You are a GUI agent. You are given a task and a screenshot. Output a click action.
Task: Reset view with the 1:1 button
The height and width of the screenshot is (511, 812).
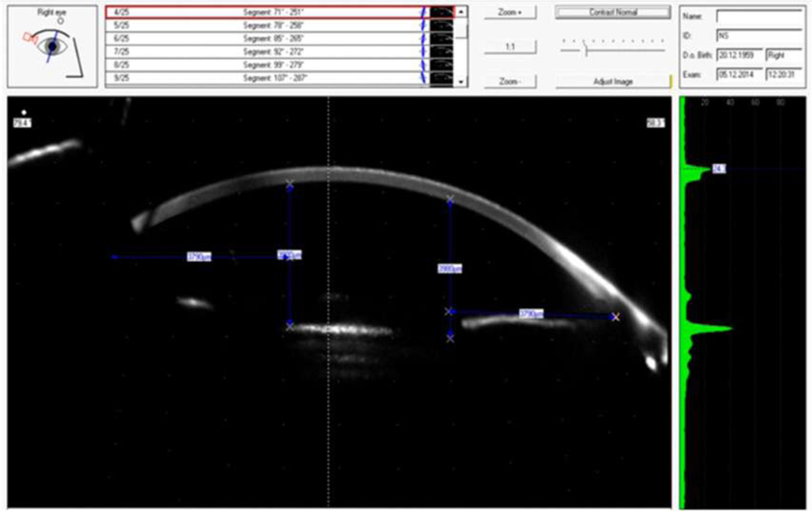point(510,47)
